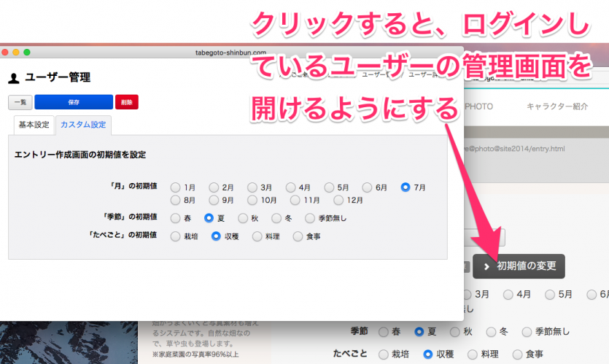Click the 保存 save button
The height and width of the screenshot is (364, 609).
[73, 102]
